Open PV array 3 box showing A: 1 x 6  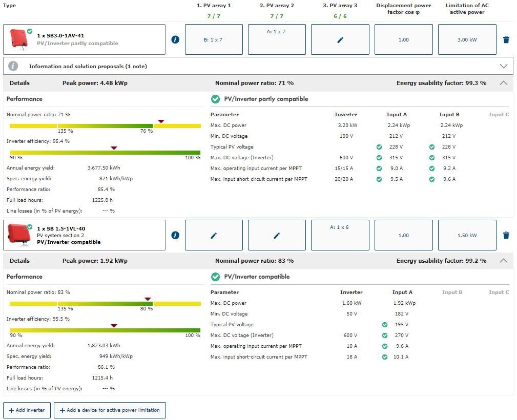click(x=340, y=235)
